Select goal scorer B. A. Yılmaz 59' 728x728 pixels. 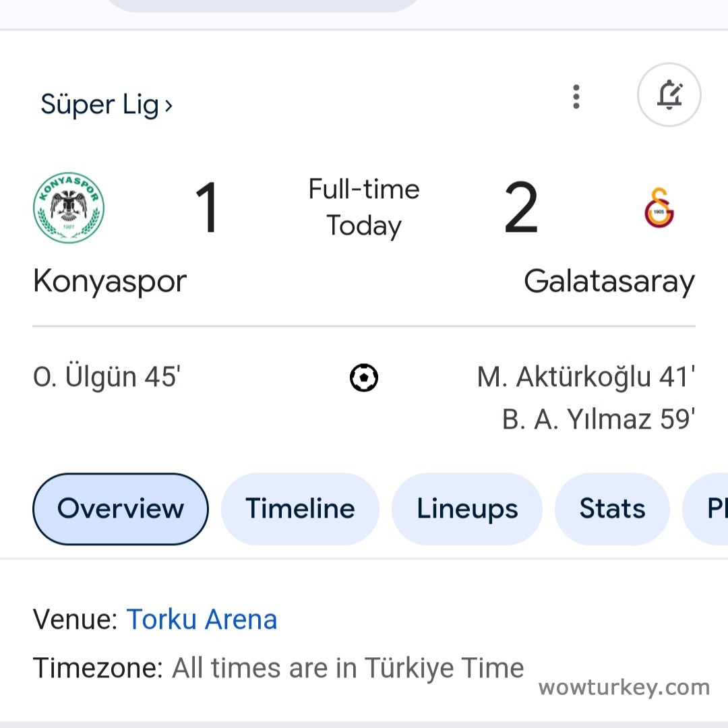pos(599,419)
